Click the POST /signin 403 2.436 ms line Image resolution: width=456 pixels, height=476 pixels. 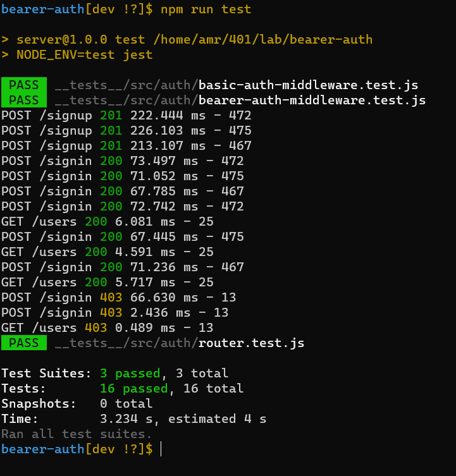point(115,313)
